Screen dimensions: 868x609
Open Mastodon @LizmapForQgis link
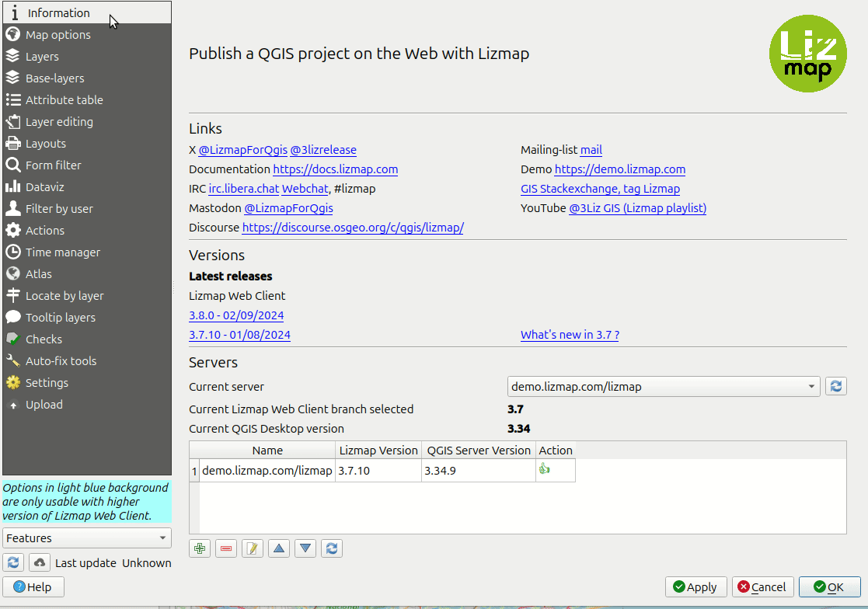click(x=288, y=208)
